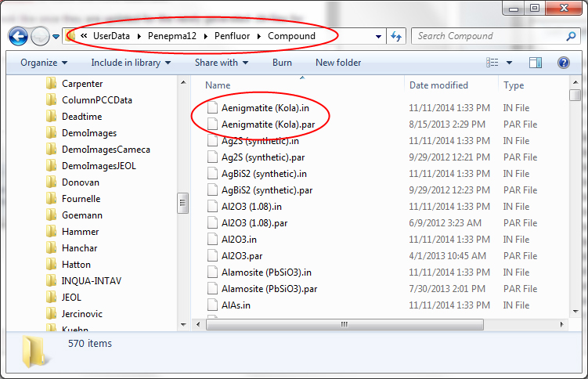Select the Carpenter folder icon
Viewport: 588px width, 379px height.
click(52, 84)
